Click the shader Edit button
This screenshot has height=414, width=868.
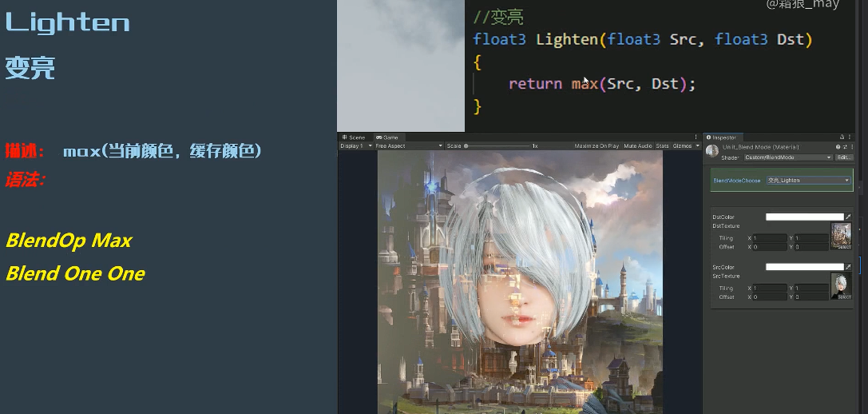click(843, 157)
